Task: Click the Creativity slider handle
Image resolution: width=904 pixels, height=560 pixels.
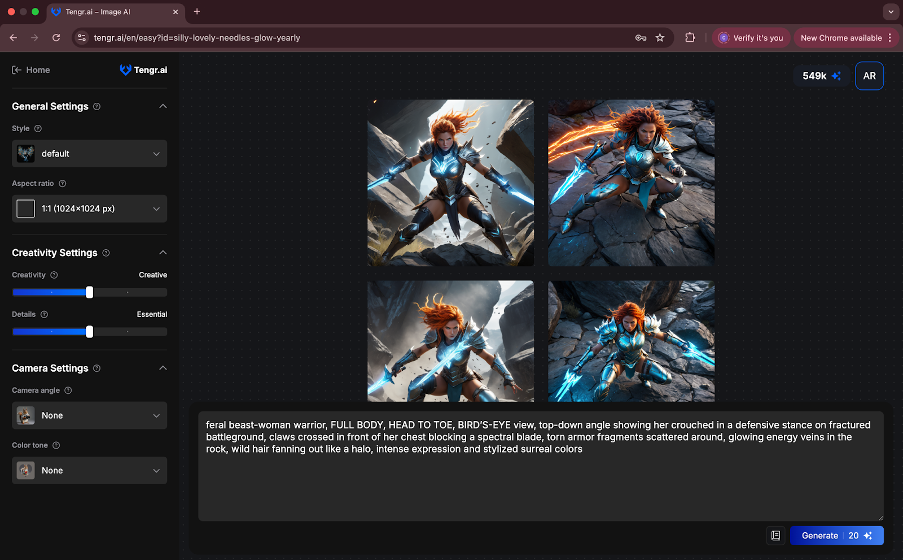Action: click(89, 292)
